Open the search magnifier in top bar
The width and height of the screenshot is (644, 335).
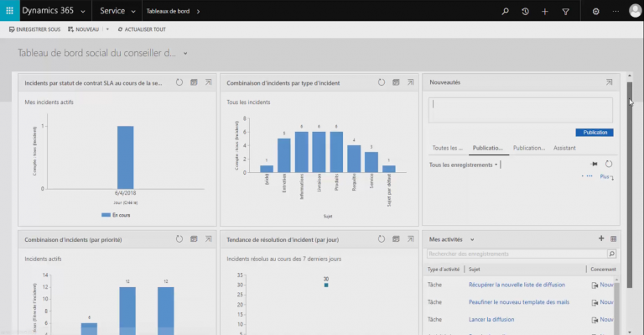pos(505,12)
